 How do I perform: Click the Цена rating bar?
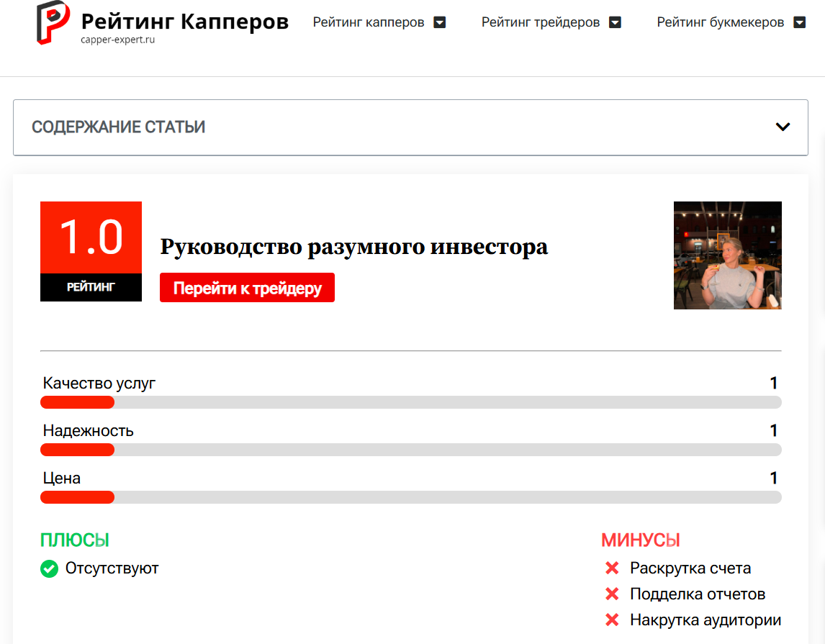pos(410,497)
